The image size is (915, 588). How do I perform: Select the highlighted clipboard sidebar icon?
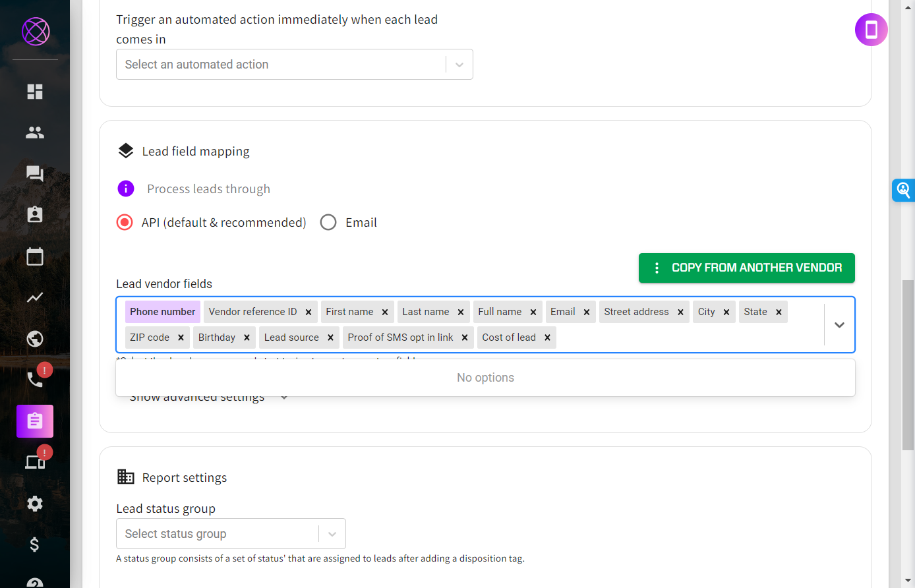tap(35, 421)
